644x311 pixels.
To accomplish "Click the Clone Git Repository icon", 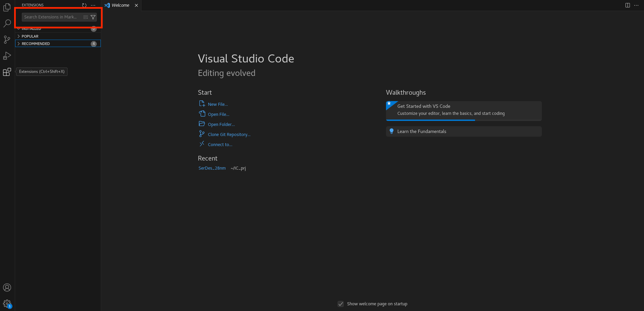I will 202,134.
